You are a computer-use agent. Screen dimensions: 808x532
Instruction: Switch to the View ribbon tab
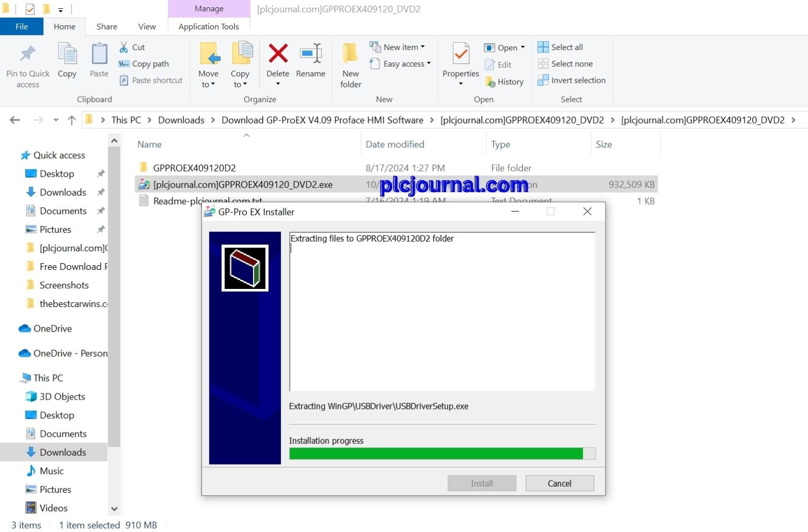pyautogui.click(x=147, y=26)
